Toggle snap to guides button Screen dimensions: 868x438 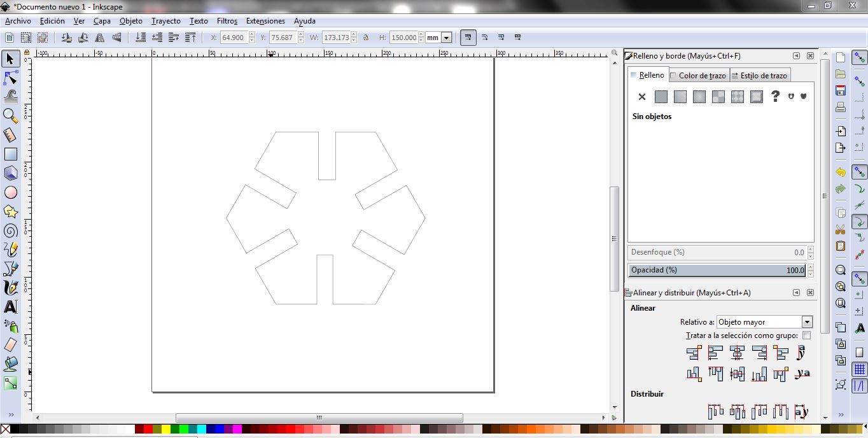pyautogui.click(x=860, y=386)
